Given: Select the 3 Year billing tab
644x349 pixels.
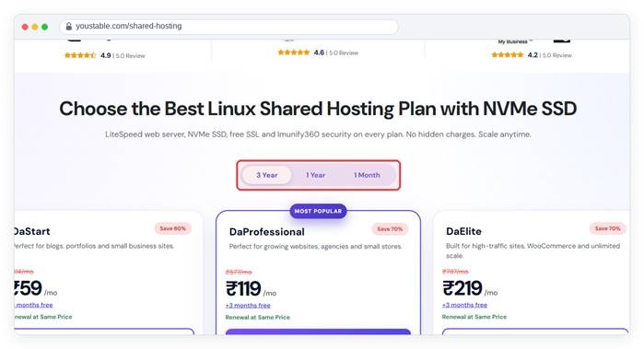Looking at the screenshot, I should click(x=267, y=175).
